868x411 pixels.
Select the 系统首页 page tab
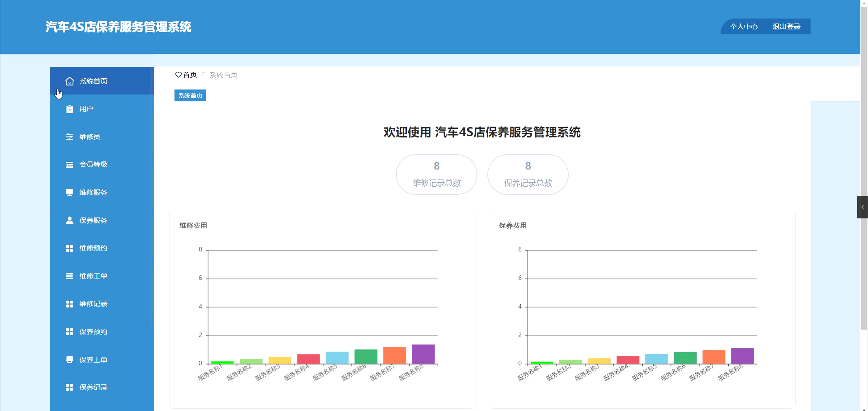point(190,95)
